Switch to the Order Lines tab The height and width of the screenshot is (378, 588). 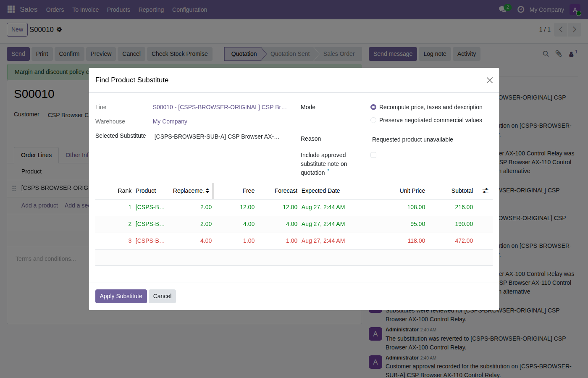tap(37, 155)
